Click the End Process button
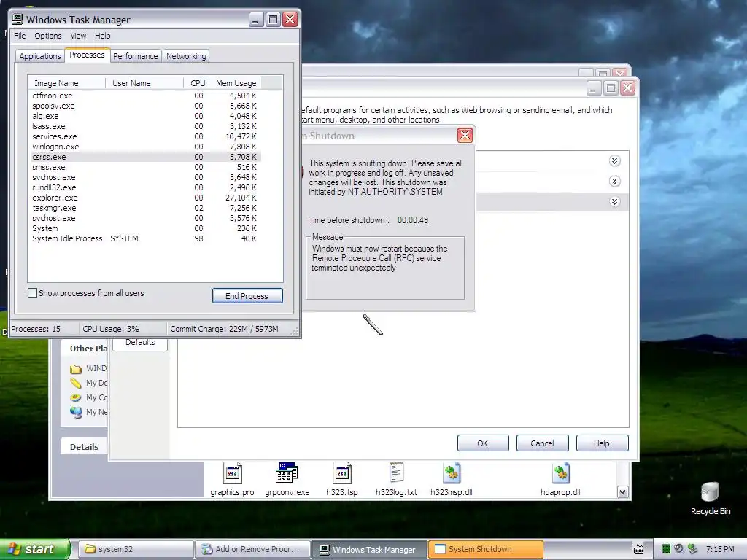 pyautogui.click(x=247, y=296)
